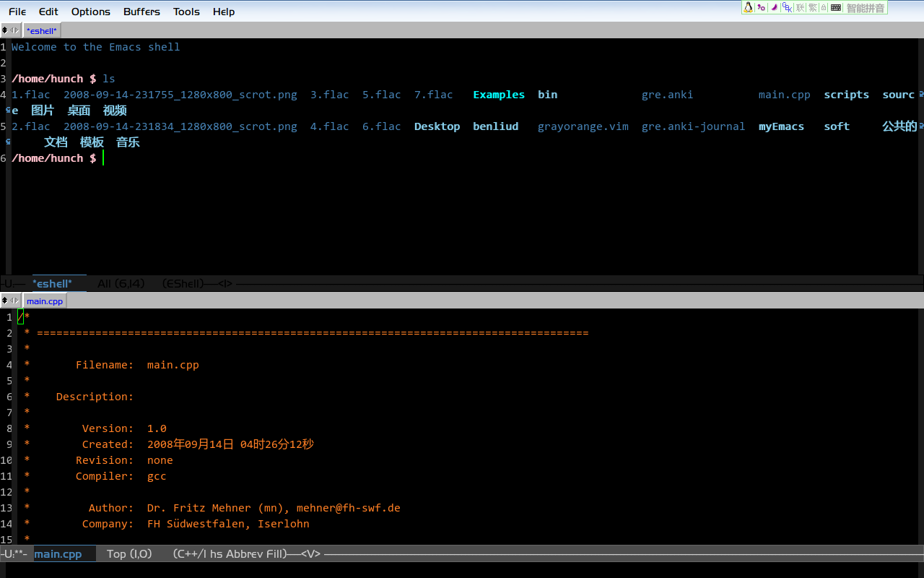Click the GBK charset icon
The image size is (924, 578).
[x=788, y=7]
